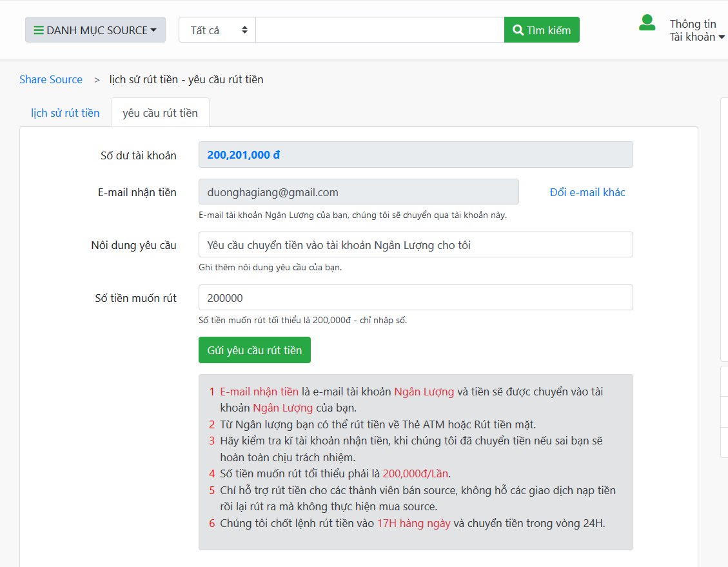Click Đổi e-mail khác link
This screenshot has width=728, height=567.
[x=587, y=192]
